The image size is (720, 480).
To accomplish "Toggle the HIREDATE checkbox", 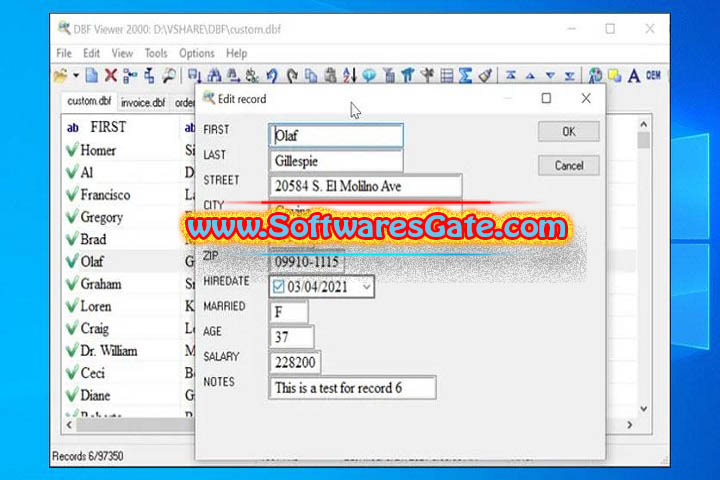I will [x=278, y=287].
